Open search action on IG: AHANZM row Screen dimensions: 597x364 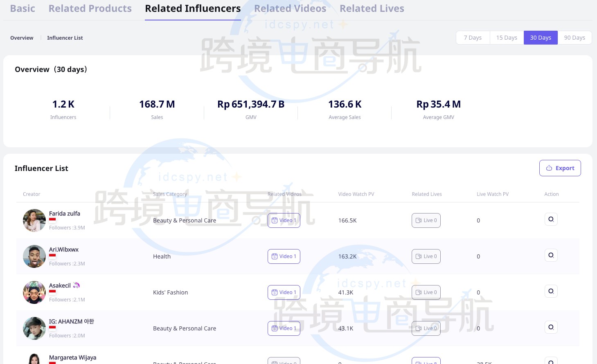[x=551, y=327]
